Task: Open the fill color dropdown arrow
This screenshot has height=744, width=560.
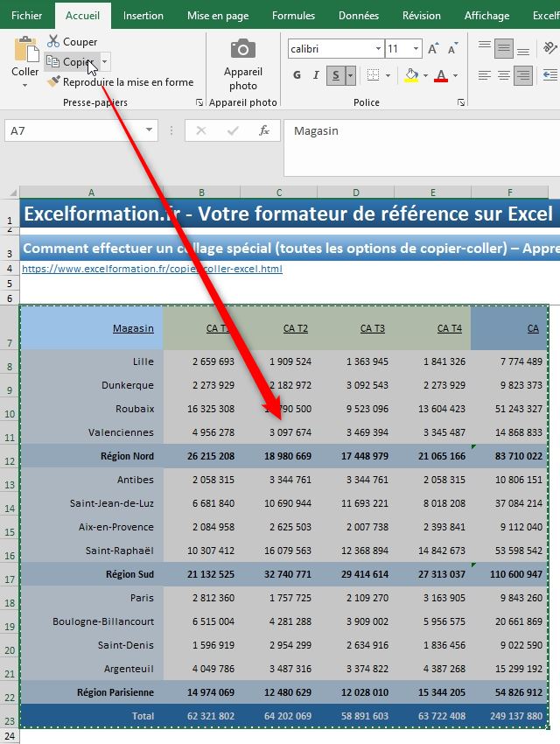Action: (425, 75)
